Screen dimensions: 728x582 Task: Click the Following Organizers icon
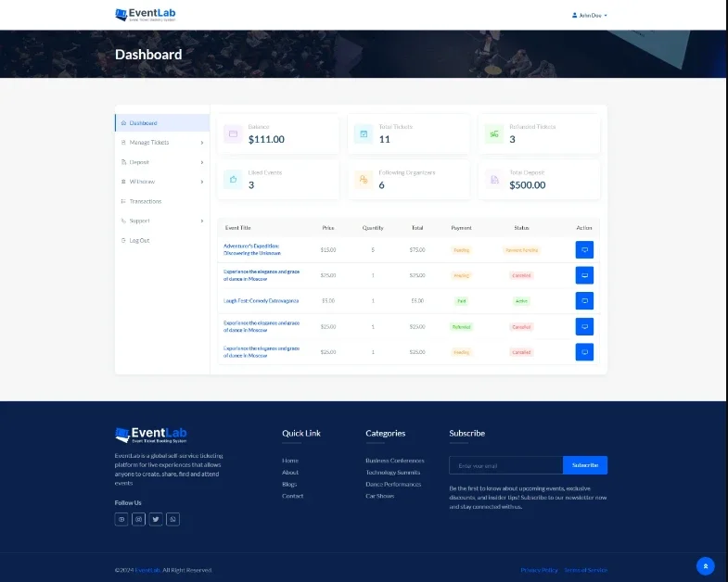click(x=364, y=180)
